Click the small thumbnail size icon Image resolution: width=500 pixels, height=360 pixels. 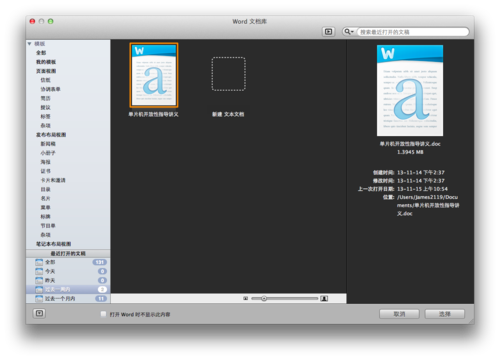click(x=246, y=298)
